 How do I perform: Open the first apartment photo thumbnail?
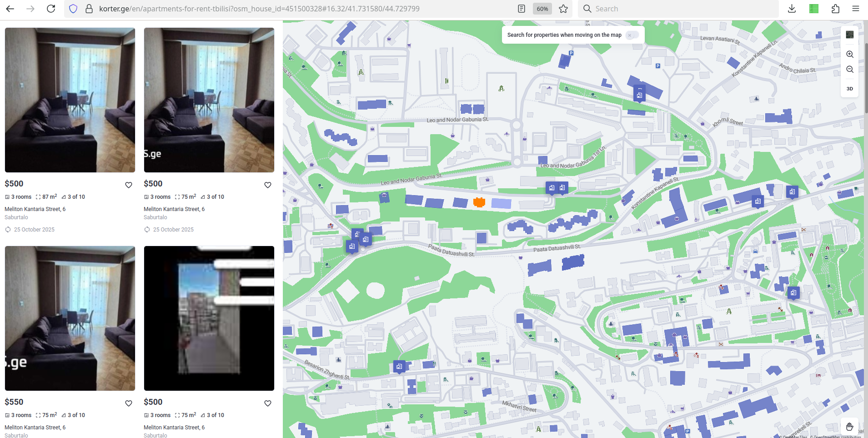pos(70,100)
